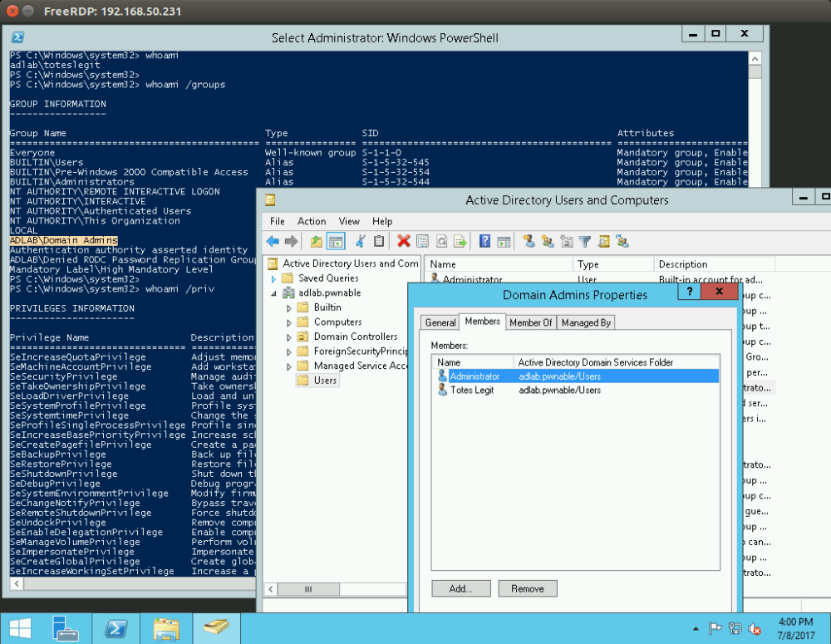Open Server Manager from taskbar

(65, 627)
